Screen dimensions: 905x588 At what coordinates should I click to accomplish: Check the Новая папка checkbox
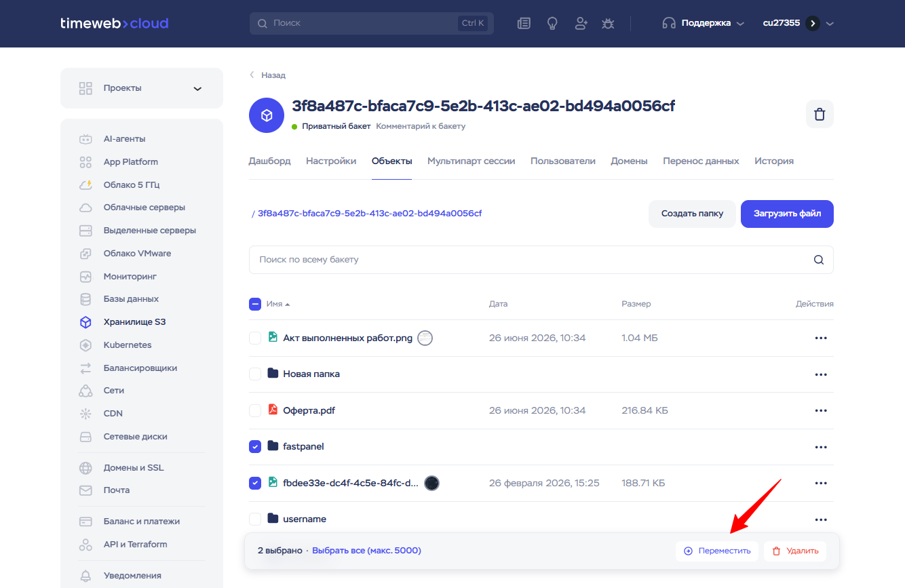[255, 374]
